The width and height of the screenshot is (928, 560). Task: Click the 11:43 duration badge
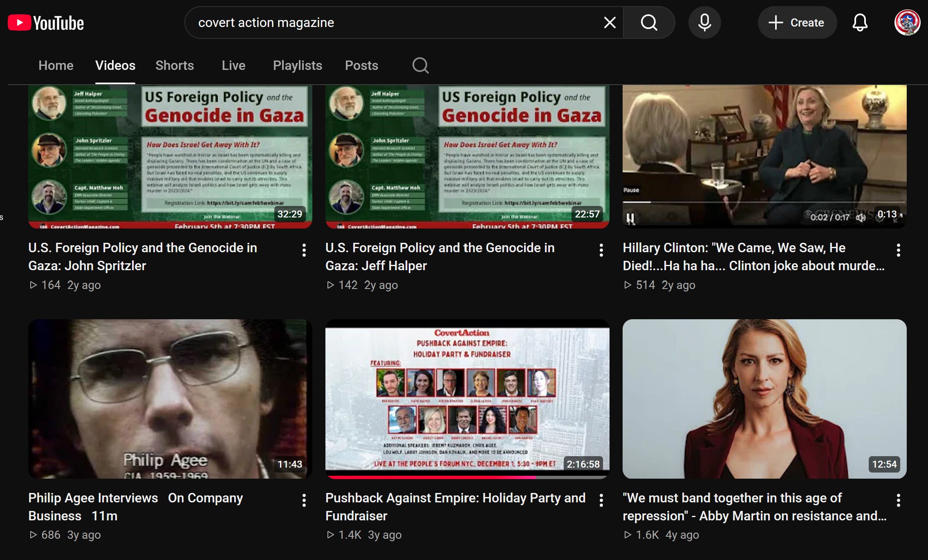[290, 464]
